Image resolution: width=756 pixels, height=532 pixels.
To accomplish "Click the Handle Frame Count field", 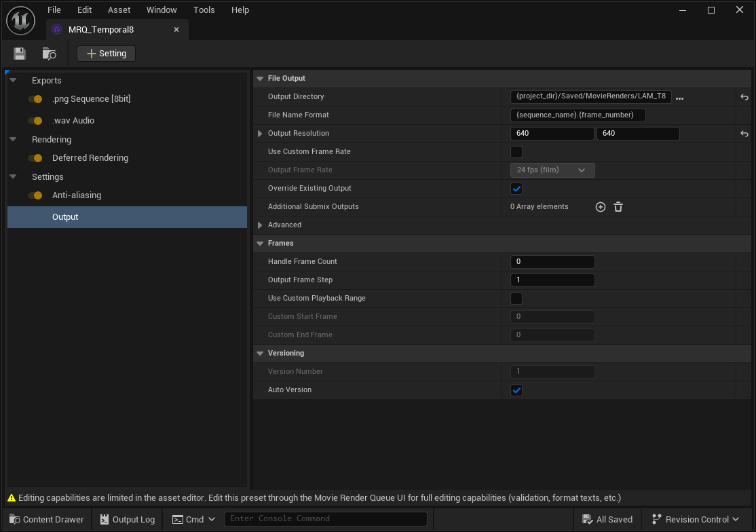I will (552, 262).
